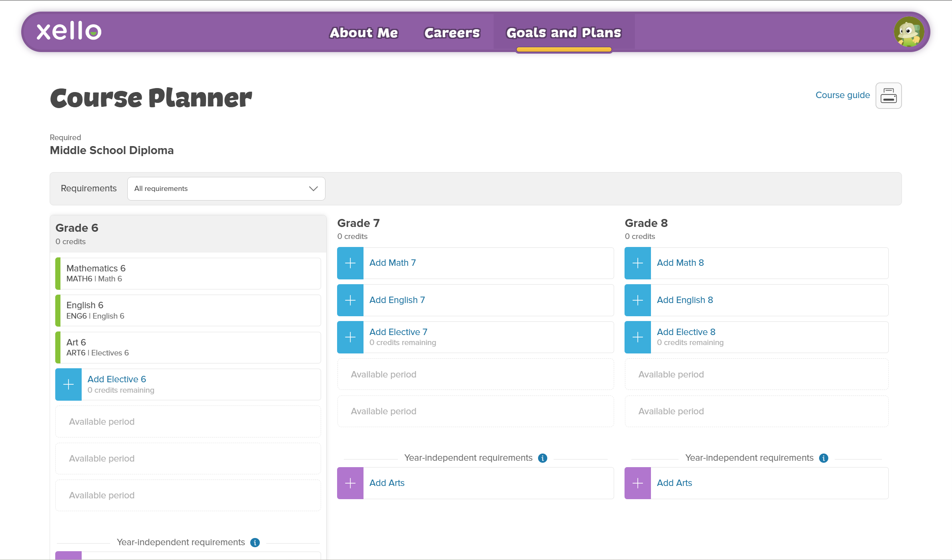The image size is (952, 560).
Task: Click the Xello logo
Action: (69, 31)
